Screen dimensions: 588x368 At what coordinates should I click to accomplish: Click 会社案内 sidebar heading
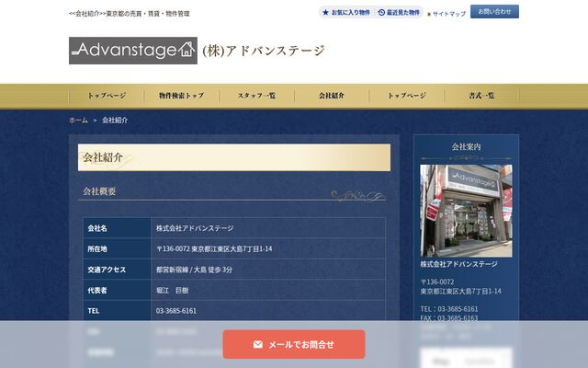coord(466,147)
